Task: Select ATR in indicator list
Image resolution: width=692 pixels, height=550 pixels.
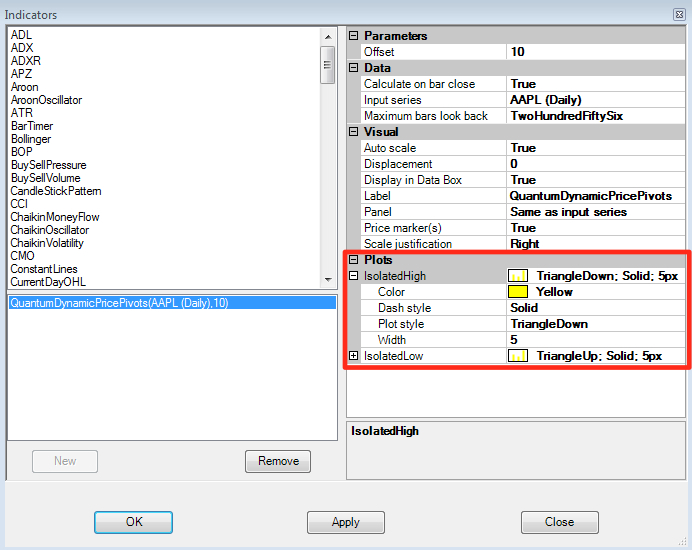Action: point(22,113)
